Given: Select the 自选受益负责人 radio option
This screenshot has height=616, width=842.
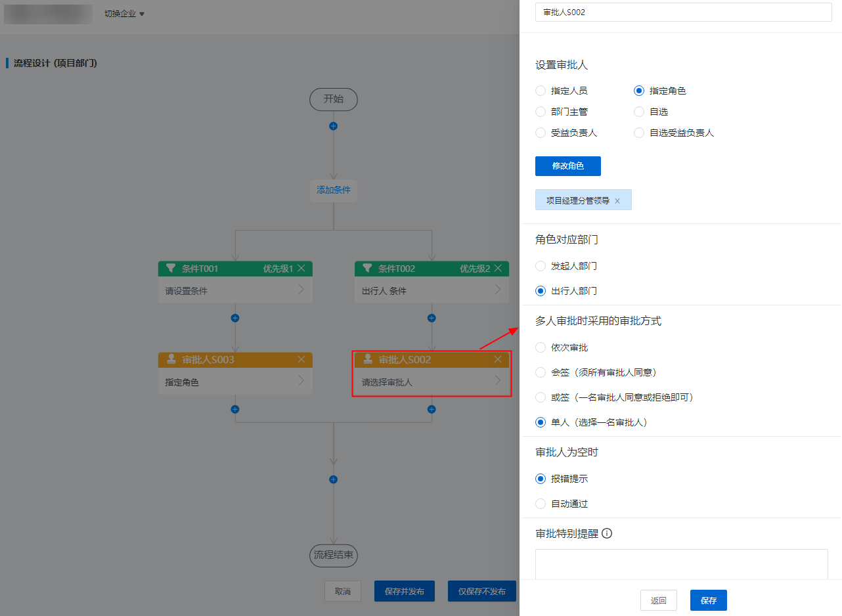Looking at the screenshot, I should click(x=639, y=133).
